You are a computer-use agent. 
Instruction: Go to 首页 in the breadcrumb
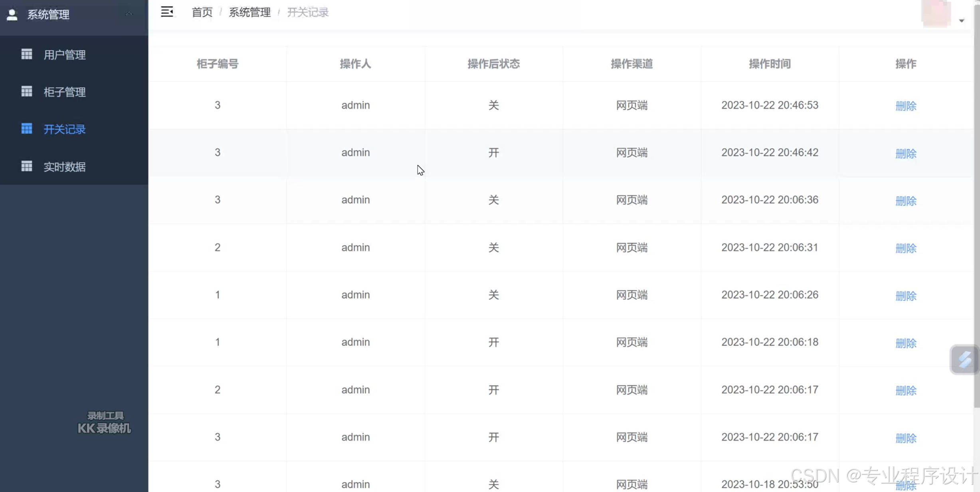pyautogui.click(x=202, y=12)
